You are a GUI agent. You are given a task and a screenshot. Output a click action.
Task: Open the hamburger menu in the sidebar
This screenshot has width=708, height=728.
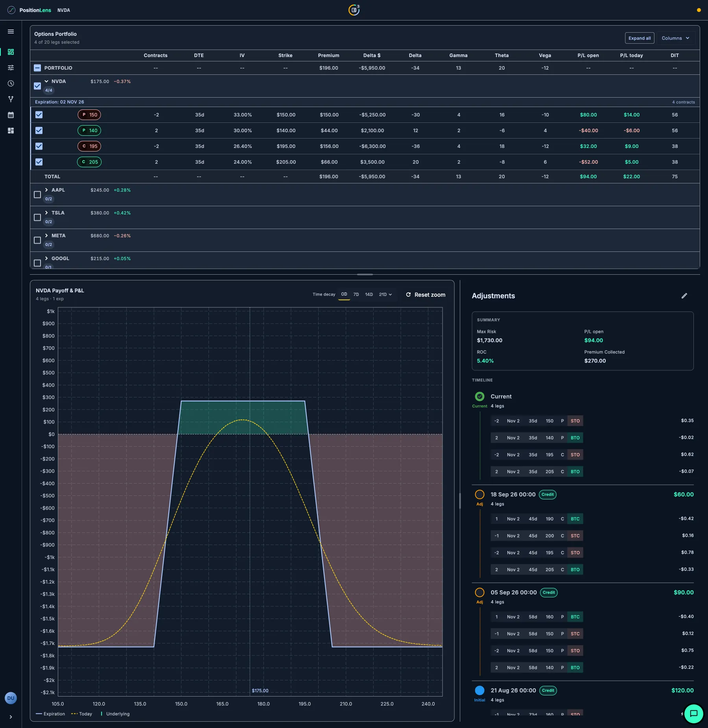(11, 31)
